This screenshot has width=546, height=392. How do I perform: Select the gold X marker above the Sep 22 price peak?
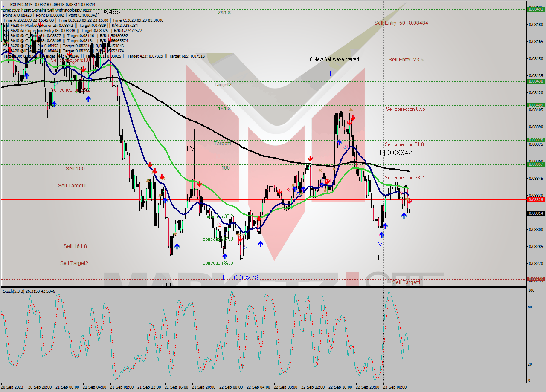pos(351,110)
